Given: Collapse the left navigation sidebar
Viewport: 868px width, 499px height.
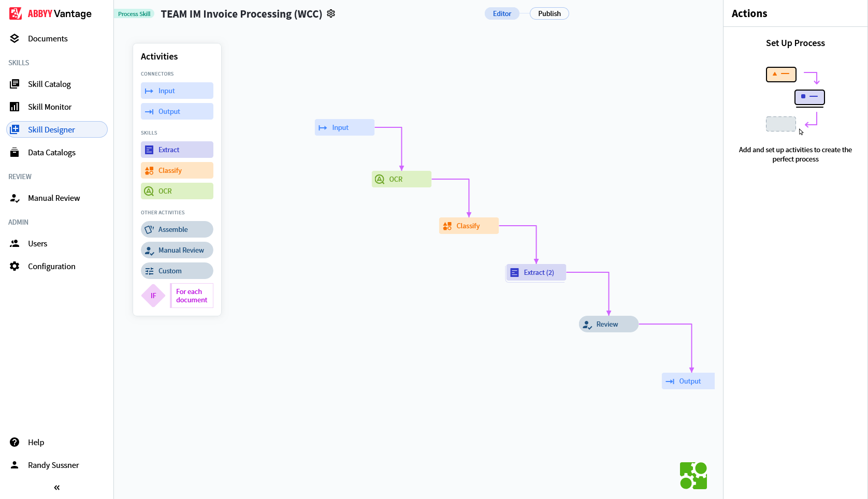Looking at the screenshot, I should coord(56,487).
